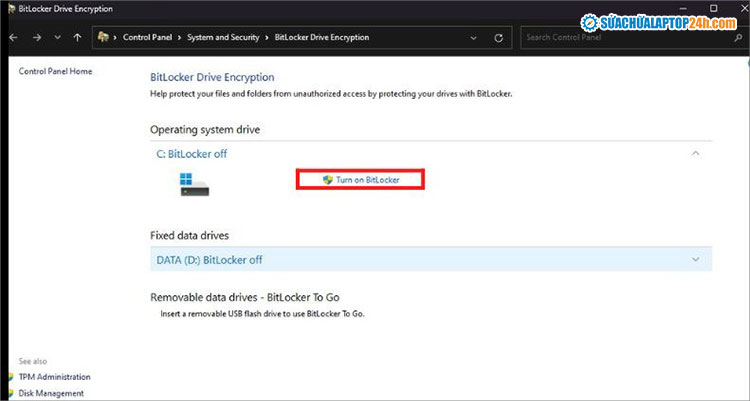Click the Insert a removable USB flash drive text
The width and height of the screenshot is (750, 401).
(x=262, y=314)
